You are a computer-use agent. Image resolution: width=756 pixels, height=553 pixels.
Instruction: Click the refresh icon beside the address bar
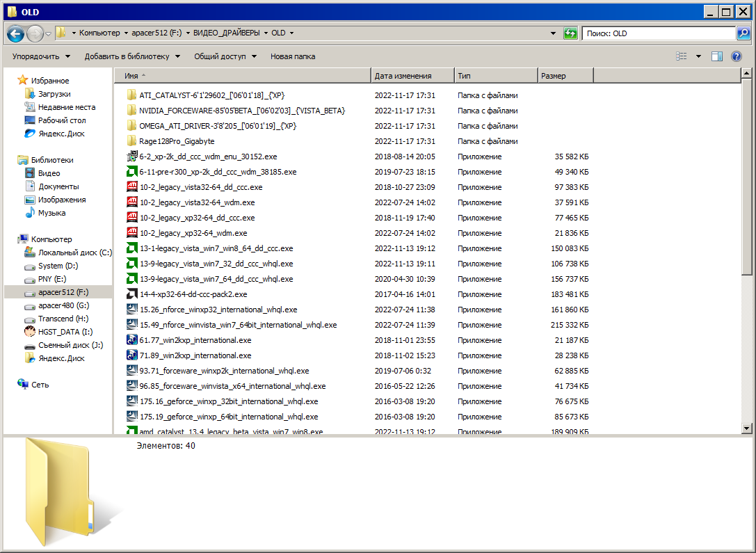click(x=570, y=33)
